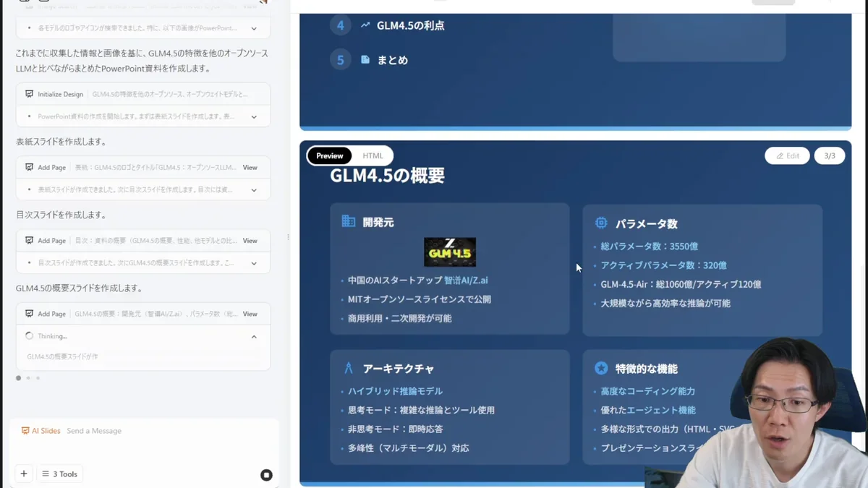Expand the 表紙スライドが作成できました details
The height and width of the screenshot is (488, 868).
(254, 190)
